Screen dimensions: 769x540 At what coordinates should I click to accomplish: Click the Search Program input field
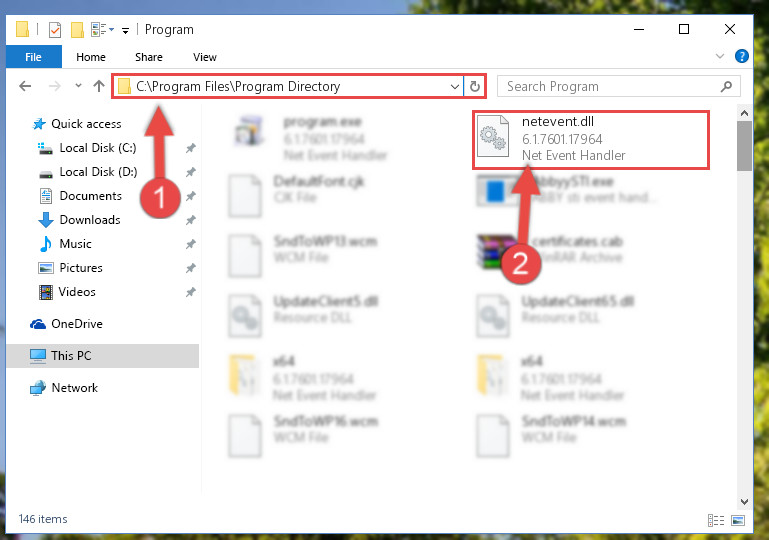pos(611,87)
